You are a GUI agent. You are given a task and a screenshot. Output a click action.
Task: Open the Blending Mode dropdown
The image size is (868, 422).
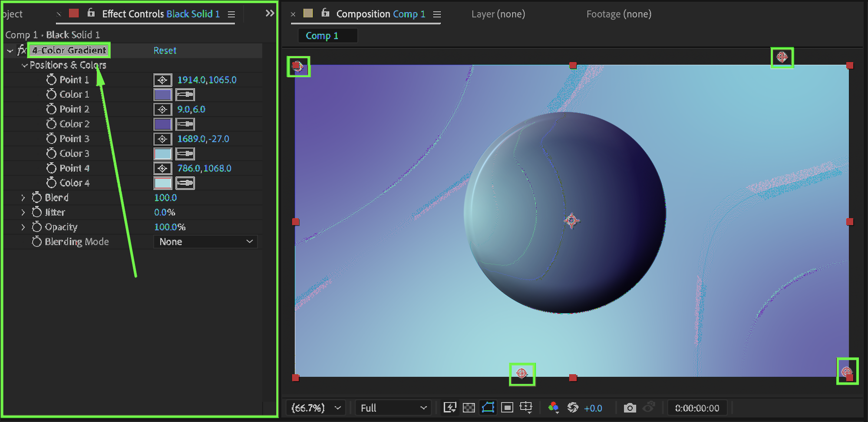tap(205, 242)
